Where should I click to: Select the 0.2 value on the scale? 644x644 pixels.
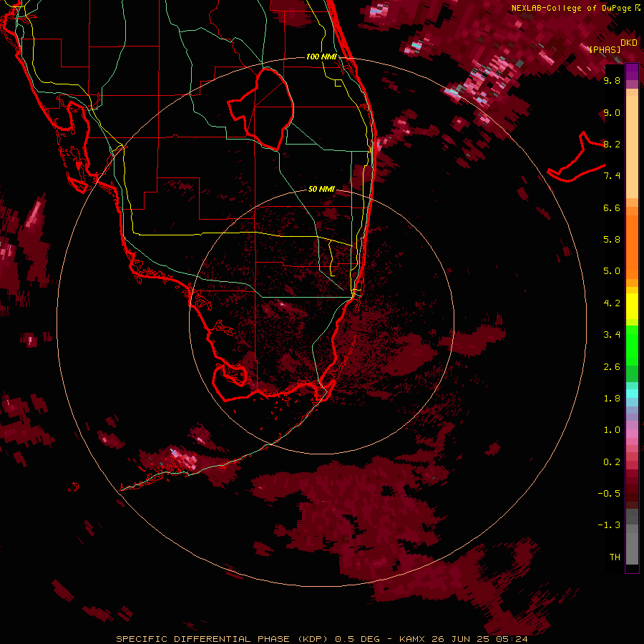pyautogui.click(x=612, y=462)
